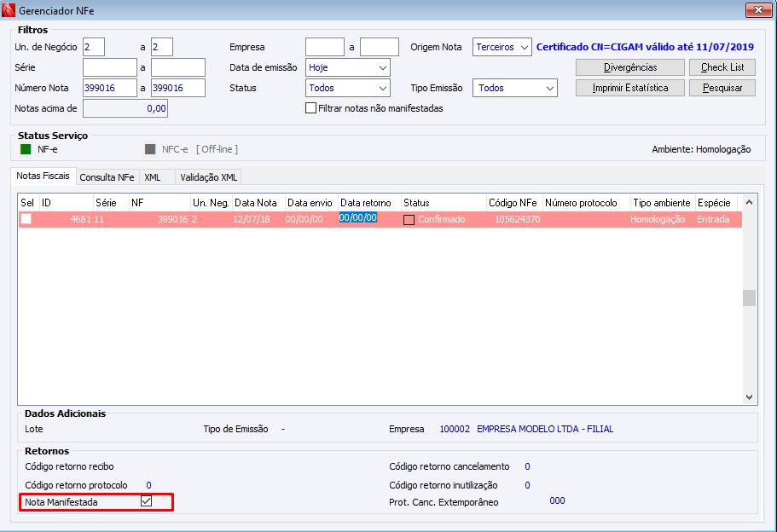
Task: Click the Certificado CN=CIGAM validity text
Action: coord(645,47)
